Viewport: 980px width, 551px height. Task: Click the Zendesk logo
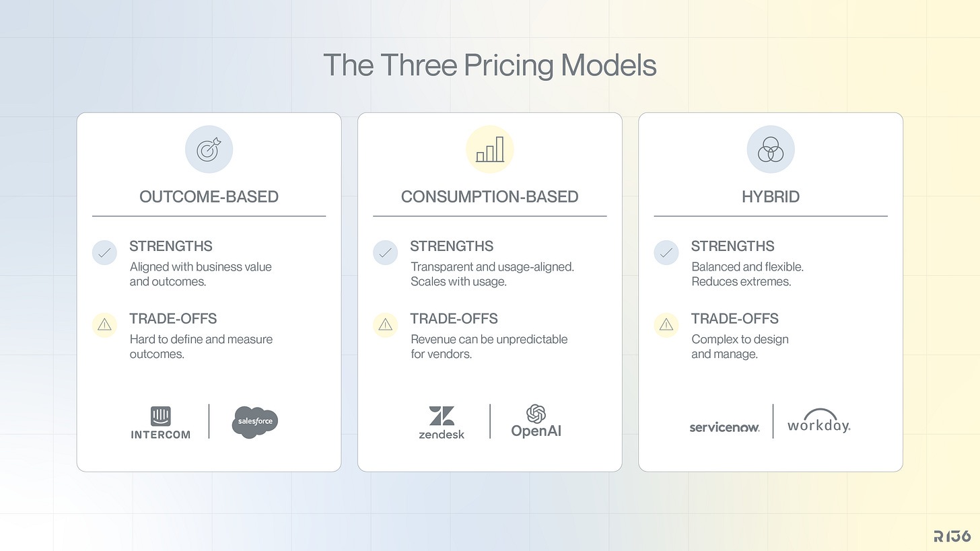point(442,423)
